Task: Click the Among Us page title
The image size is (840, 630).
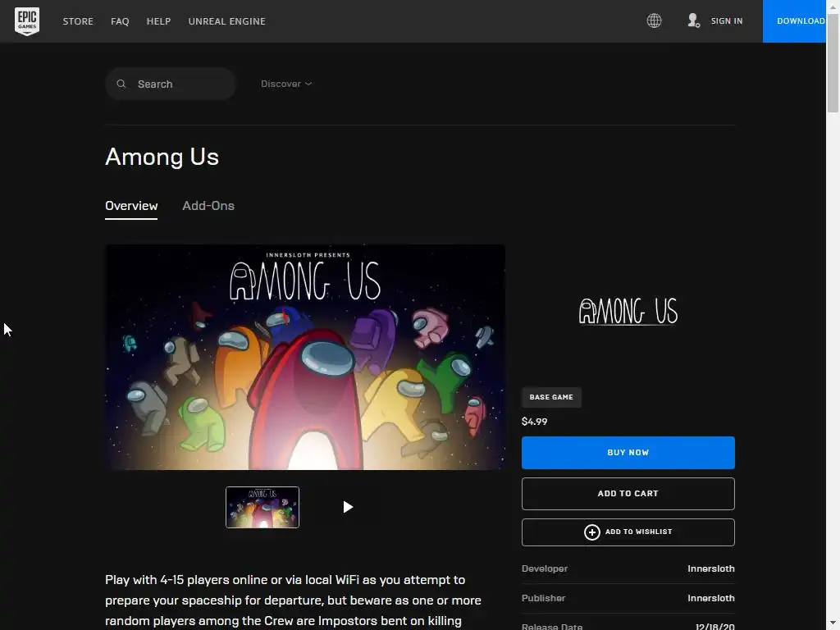Action: tap(162, 157)
